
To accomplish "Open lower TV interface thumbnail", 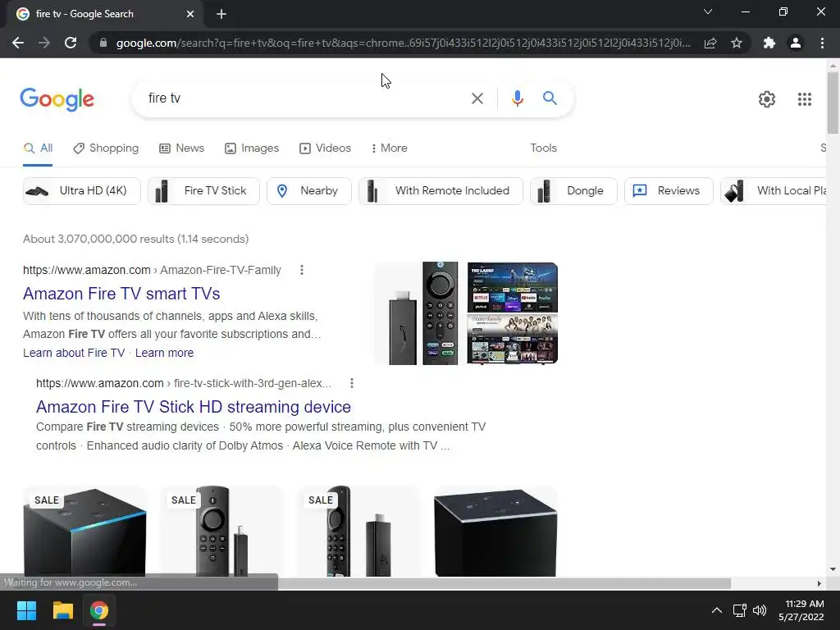I will coord(513,339).
